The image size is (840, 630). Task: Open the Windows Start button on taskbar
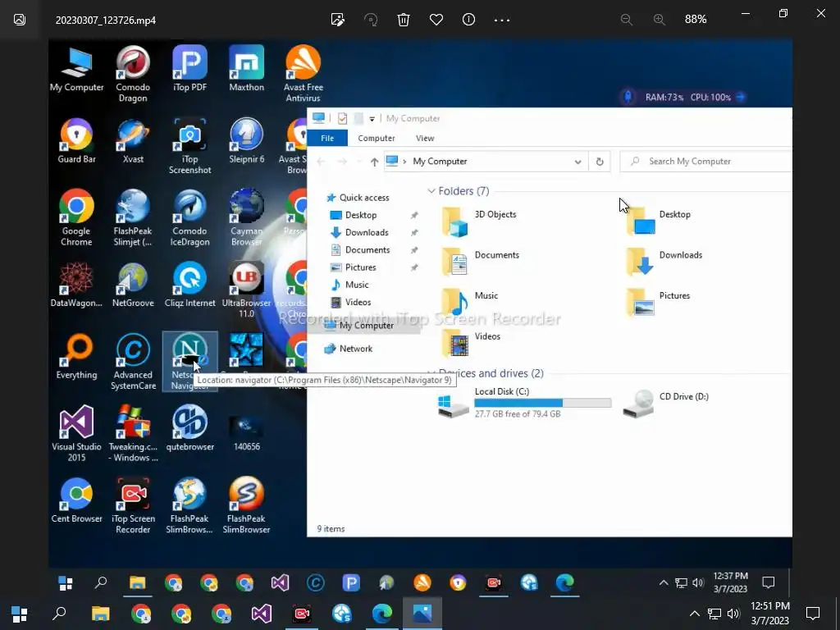20,614
